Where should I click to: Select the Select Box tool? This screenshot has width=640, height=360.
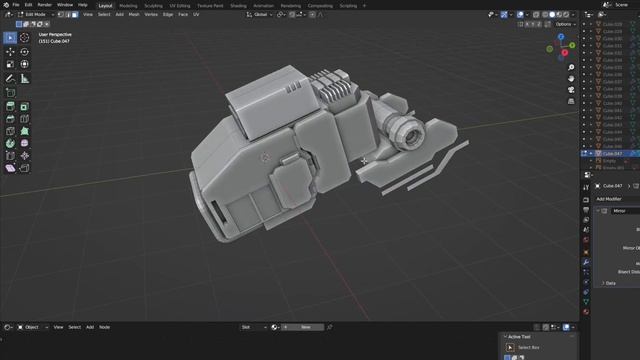(10, 38)
